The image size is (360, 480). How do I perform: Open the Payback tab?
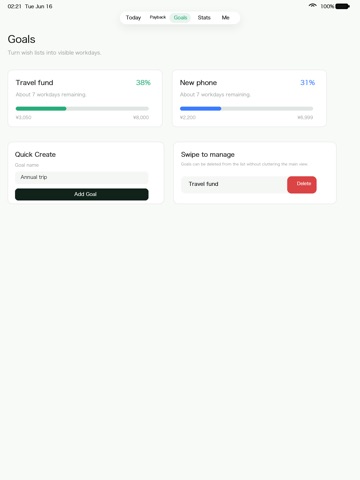157,17
